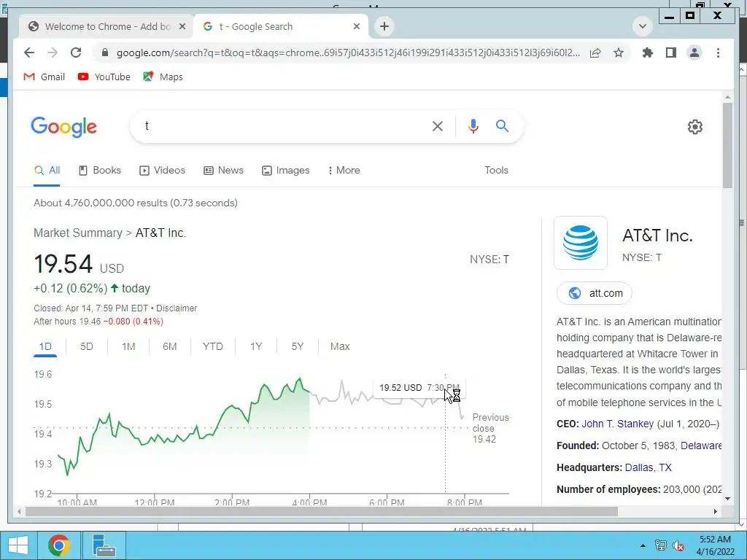The image size is (747, 560).
Task: Click Chrome in the taskbar
Action: 59,545
